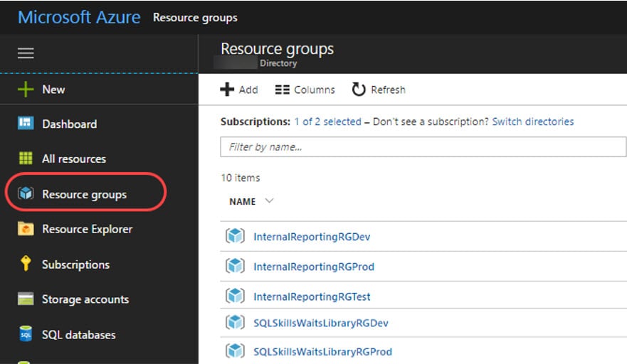Click the InternalReportingRGProd resource group icon
The image size is (627, 364).
coord(235,266)
